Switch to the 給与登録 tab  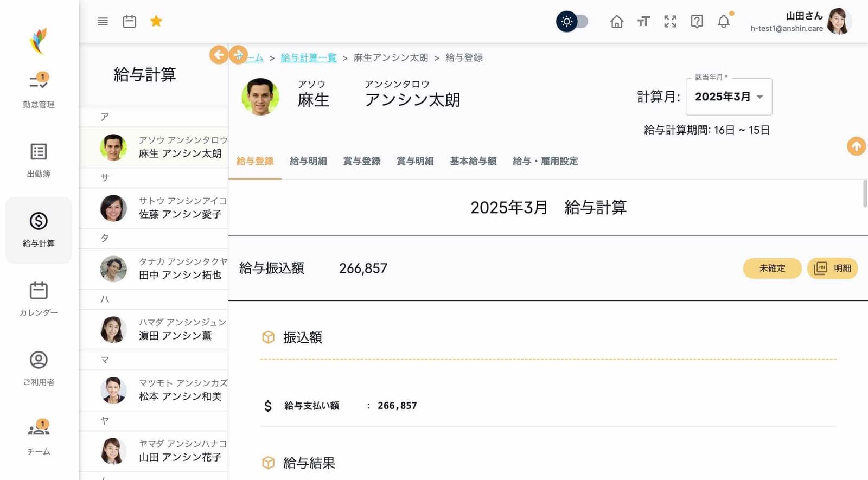pos(255,161)
